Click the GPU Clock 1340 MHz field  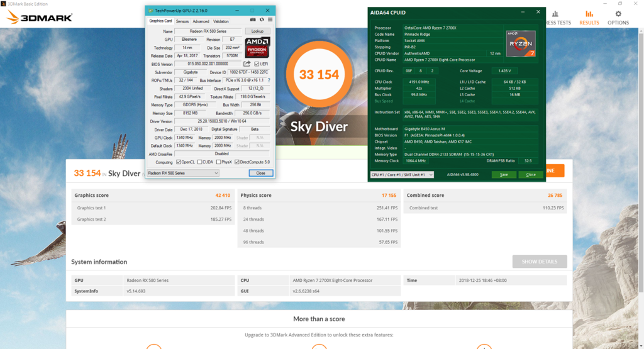184,138
